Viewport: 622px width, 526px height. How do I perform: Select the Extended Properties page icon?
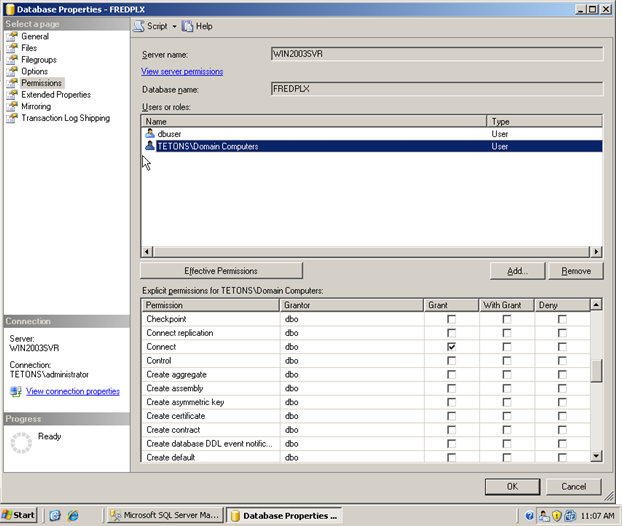tap(12, 94)
